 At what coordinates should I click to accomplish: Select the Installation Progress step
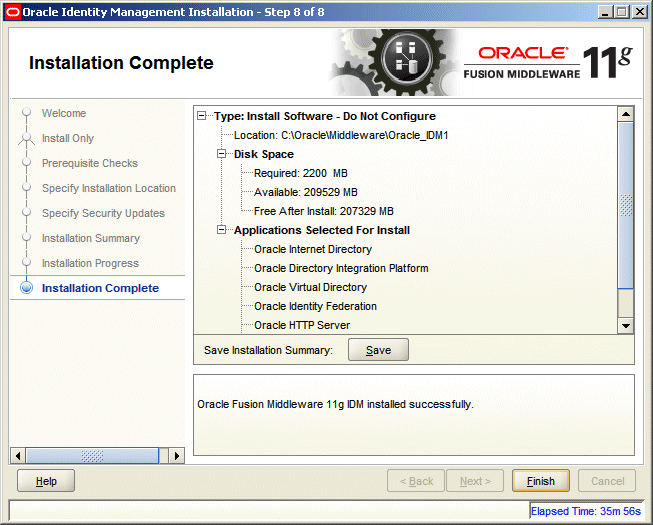[x=90, y=263]
